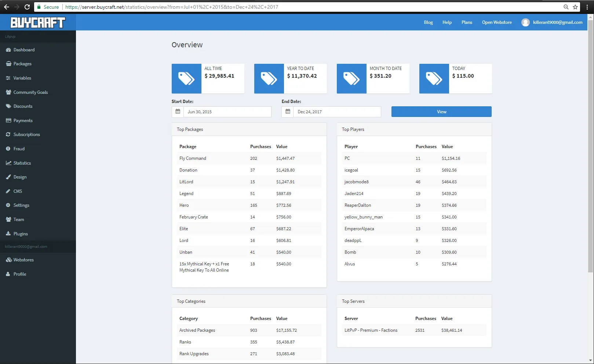Go to Subscriptions page
This screenshot has height=364, width=594.
(38, 135)
